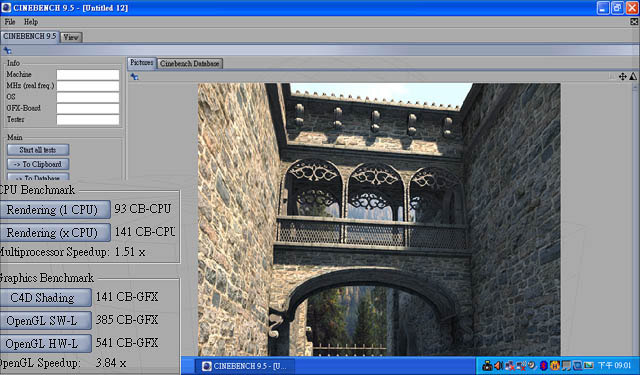Image resolution: width=640 pixels, height=375 pixels.
Task: Click the pin icon below CINEBENCH tab
Action: pyautogui.click(x=7, y=51)
